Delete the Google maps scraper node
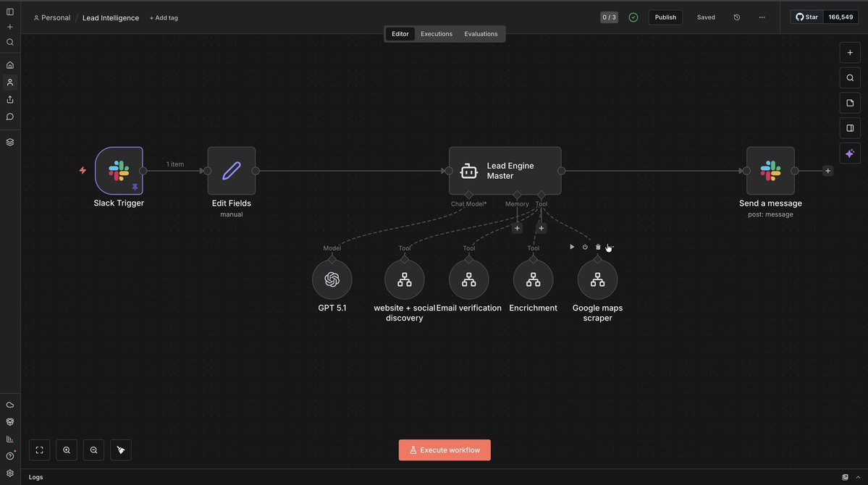The image size is (868, 485). (x=598, y=247)
